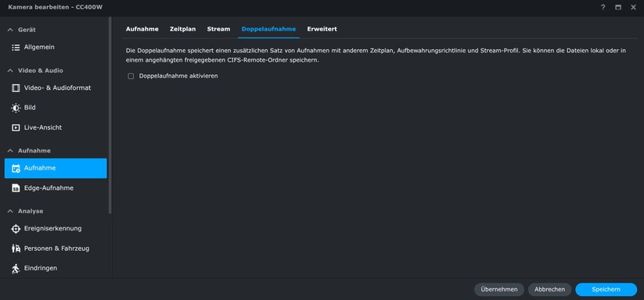Click the crosshair icon for Ereigniserkennung
Image resolution: width=644 pixels, height=300 pixels.
point(16,229)
